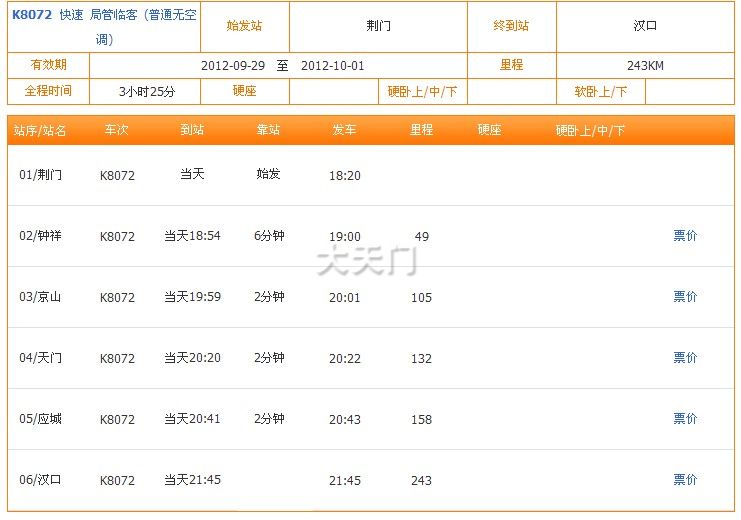This screenshot has width=741, height=520.
Task: Click K8072 in the 钟祥 row
Action: point(117,237)
